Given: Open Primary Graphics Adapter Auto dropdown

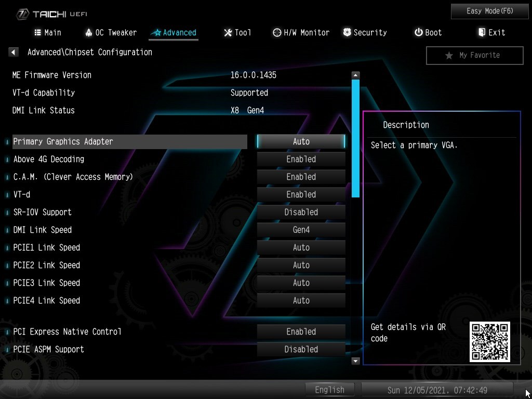Looking at the screenshot, I should click(301, 141).
